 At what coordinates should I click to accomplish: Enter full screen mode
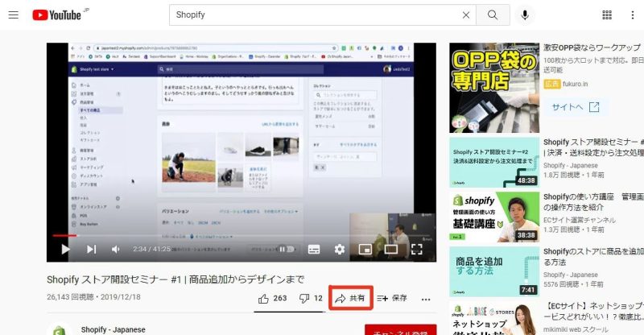[x=416, y=249]
